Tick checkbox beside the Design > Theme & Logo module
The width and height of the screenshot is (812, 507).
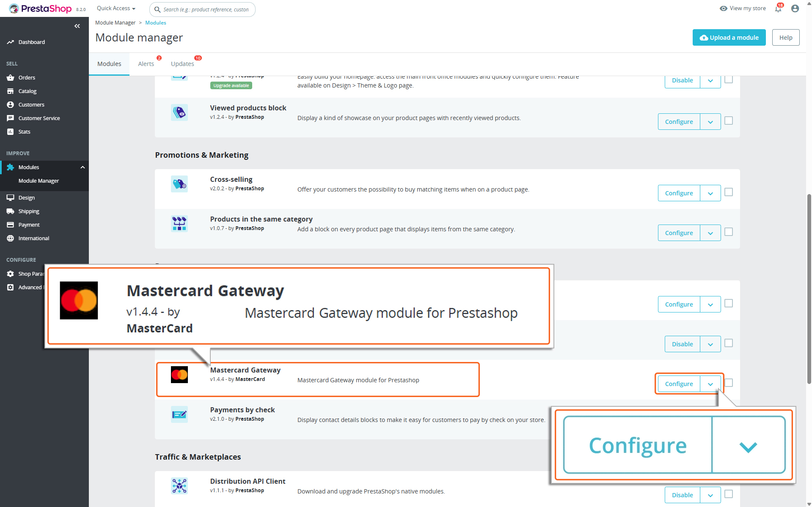tap(729, 79)
